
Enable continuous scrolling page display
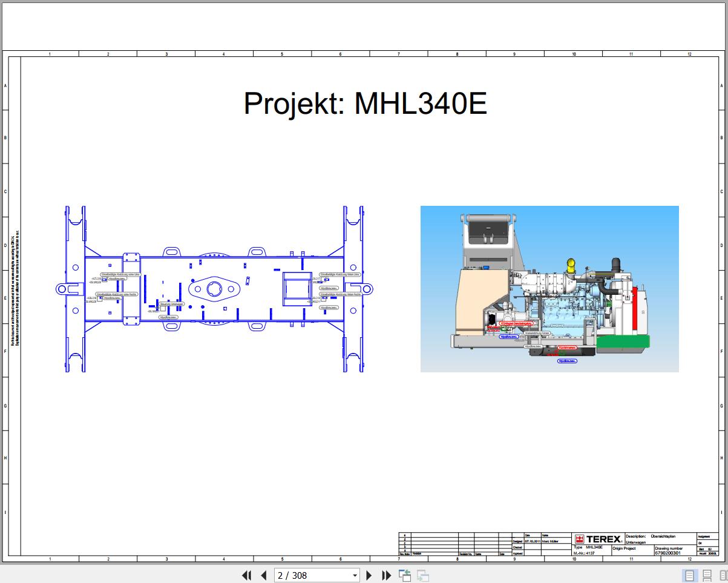pos(707,574)
